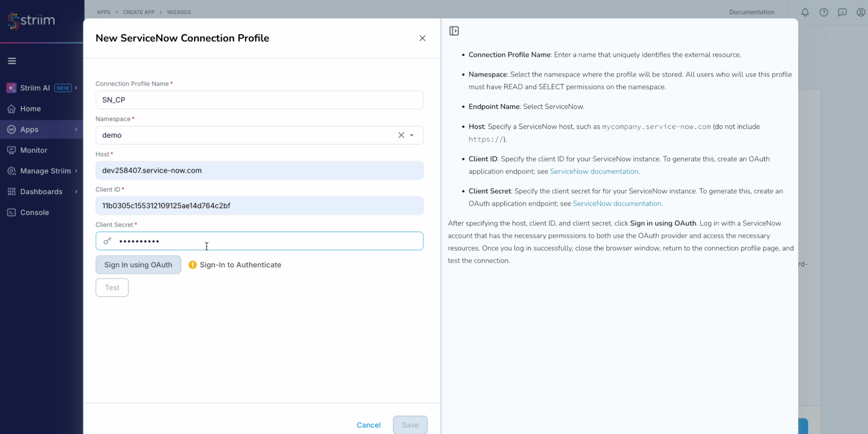The image size is (868, 434).
Task: Expand Manage Striim submenu chevron
Action: (x=76, y=171)
